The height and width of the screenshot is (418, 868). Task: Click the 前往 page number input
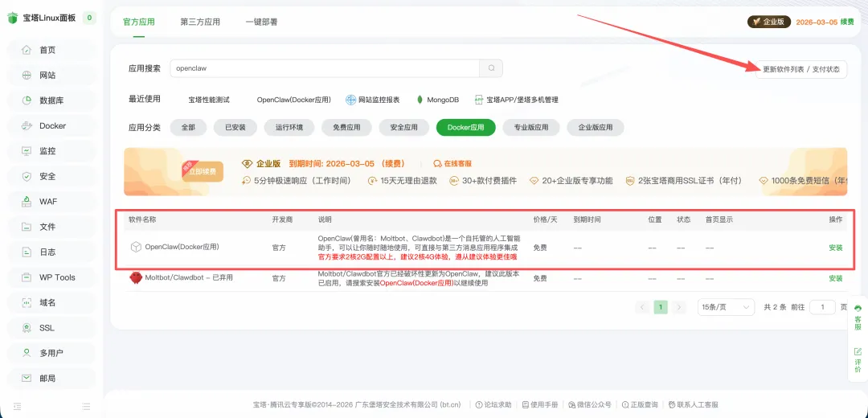click(823, 307)
